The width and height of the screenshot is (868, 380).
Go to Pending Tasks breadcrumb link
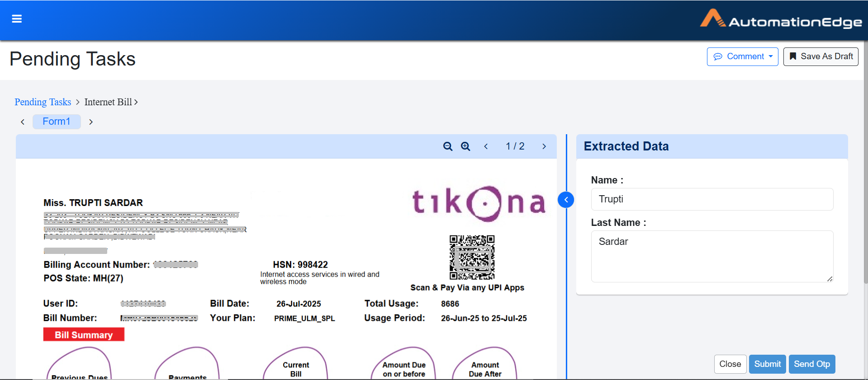click(43, 102)
